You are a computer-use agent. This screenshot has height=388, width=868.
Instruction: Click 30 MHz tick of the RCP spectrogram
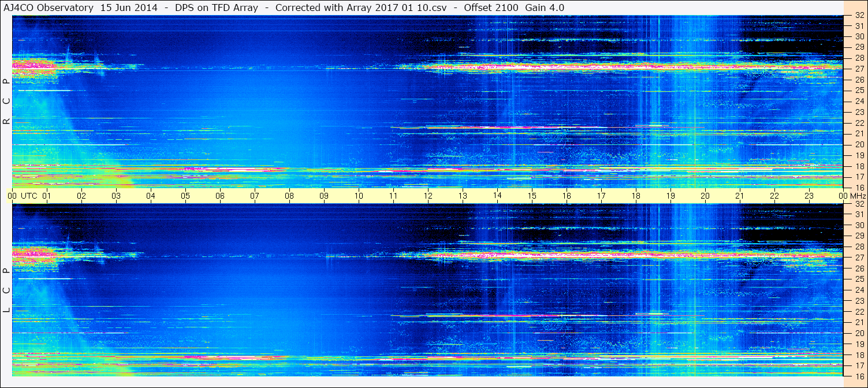point(859,36)
